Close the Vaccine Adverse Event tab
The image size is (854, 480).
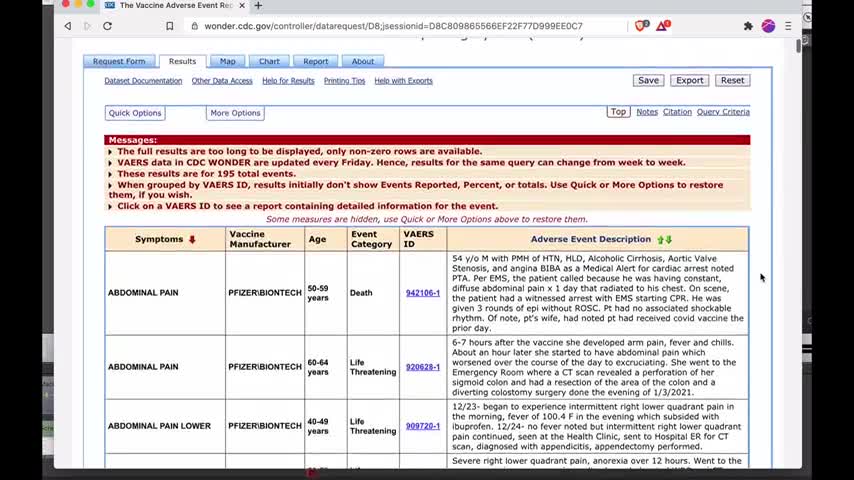click(x=242, y=5)
